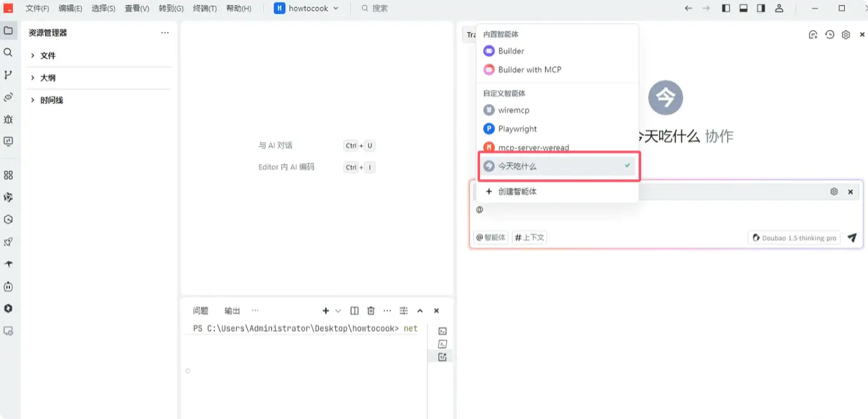The image size is (868, 419).
Task: Open the 转到(G) menu
Action: pyautogui.click(x=171, y=8)
